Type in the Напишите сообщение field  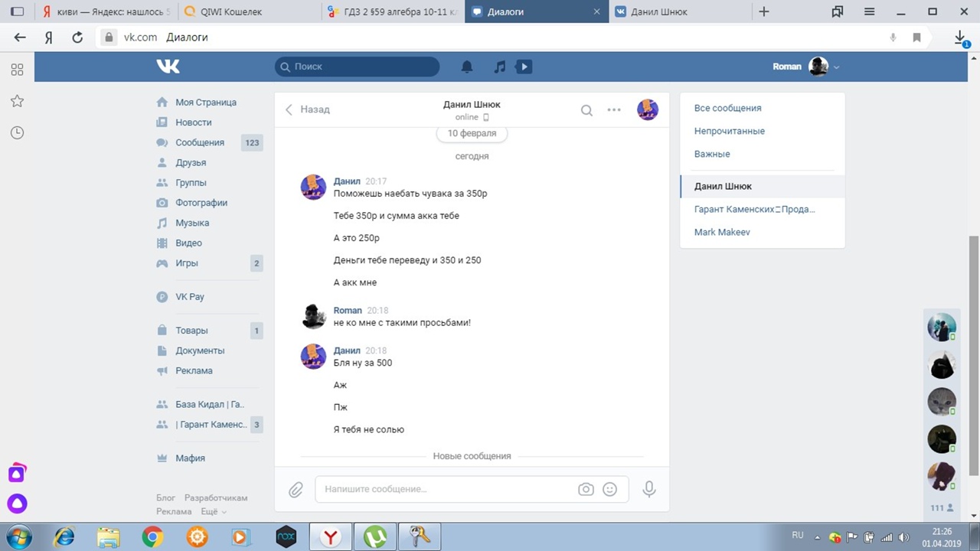point(444,490)
